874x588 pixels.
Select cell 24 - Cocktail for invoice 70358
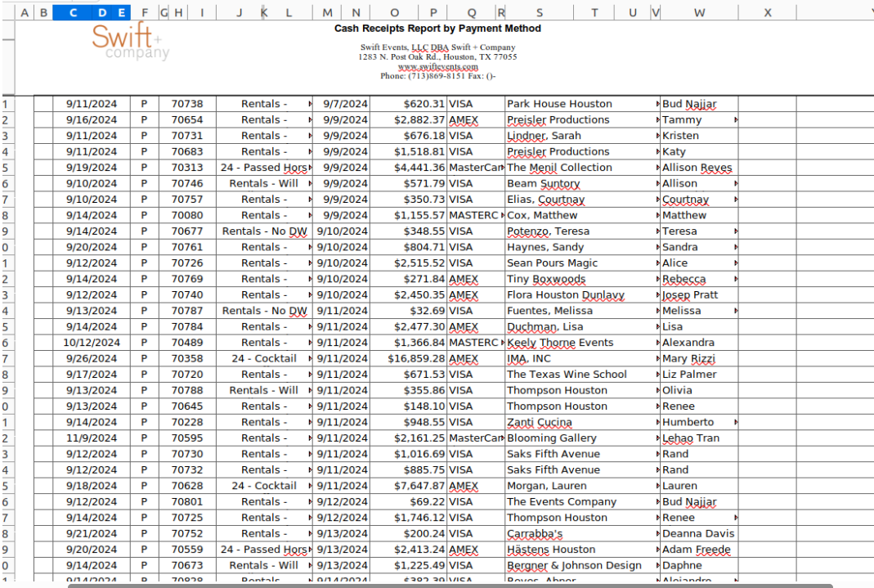pos(264,358)
